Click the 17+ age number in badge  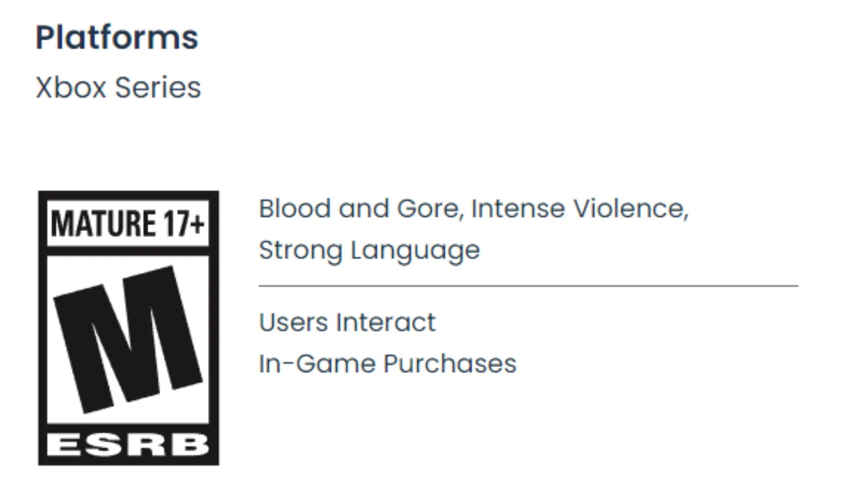[x=184, y=223]
